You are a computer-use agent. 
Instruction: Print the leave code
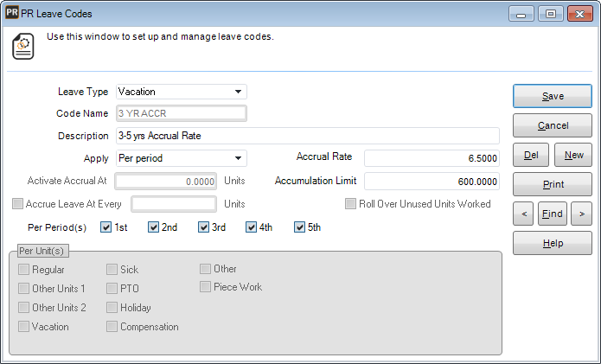tap(553, 184)
